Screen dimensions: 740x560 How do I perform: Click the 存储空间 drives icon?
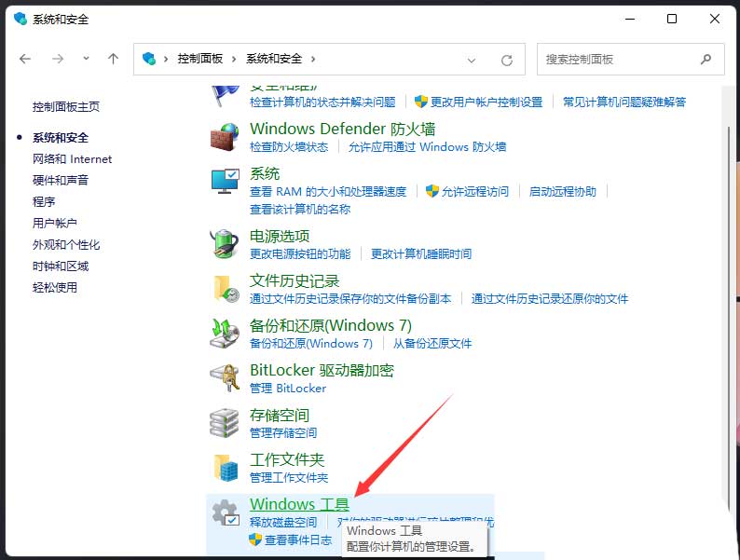(x=225, y=422)
